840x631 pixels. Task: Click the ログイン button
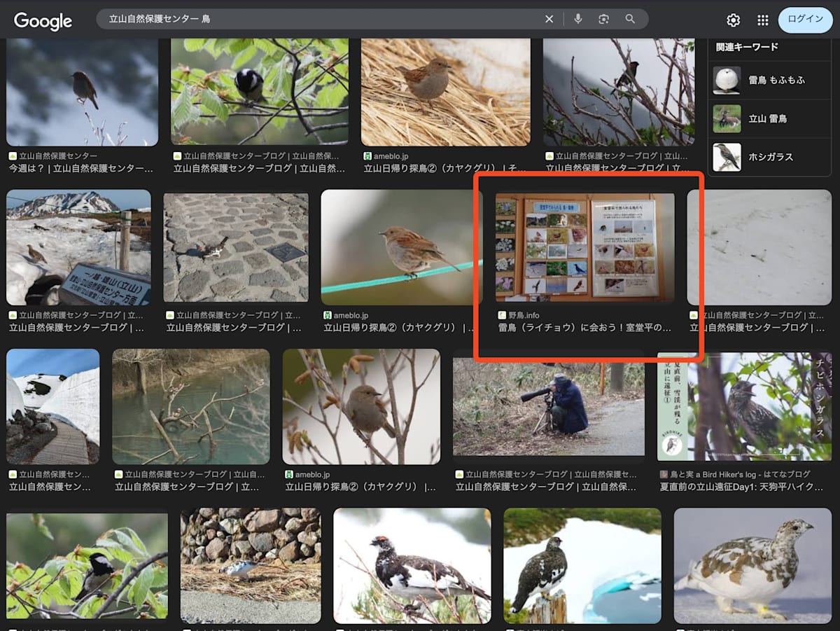click(805, 19)
